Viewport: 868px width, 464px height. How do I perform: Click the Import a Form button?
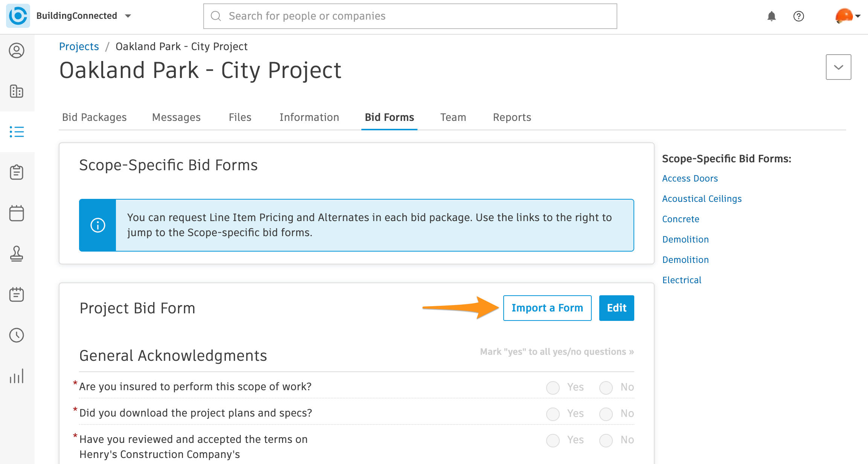(x=547, y=308)
